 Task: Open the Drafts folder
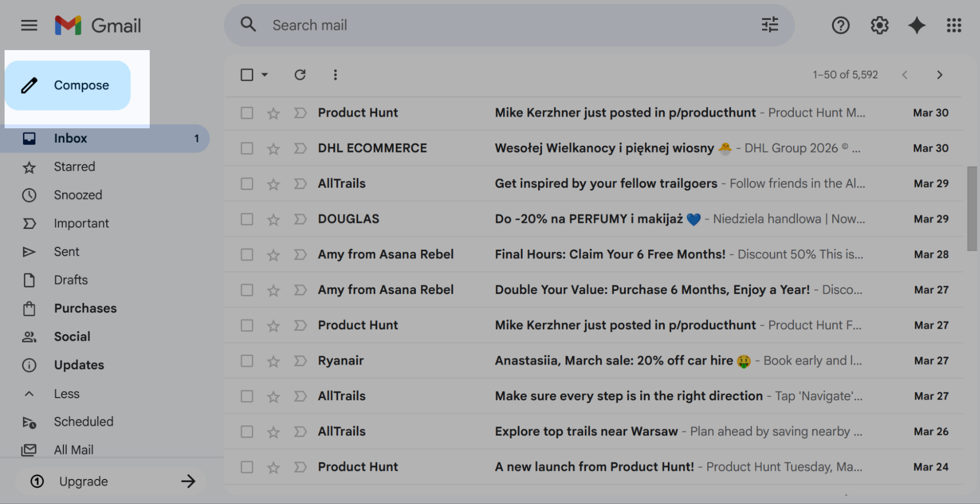[x=71, y=280]
